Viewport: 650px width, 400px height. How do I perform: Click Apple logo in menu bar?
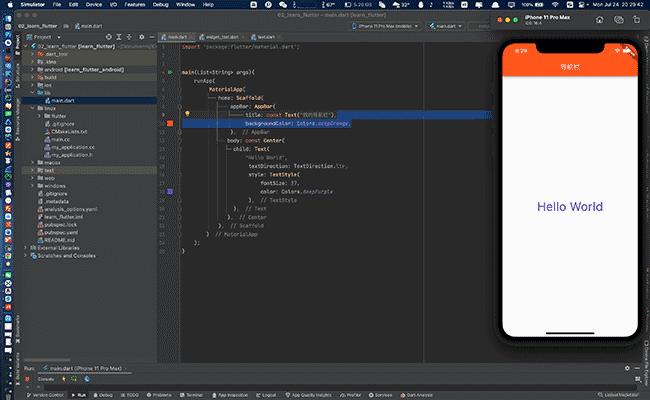(x=10, y=5)
